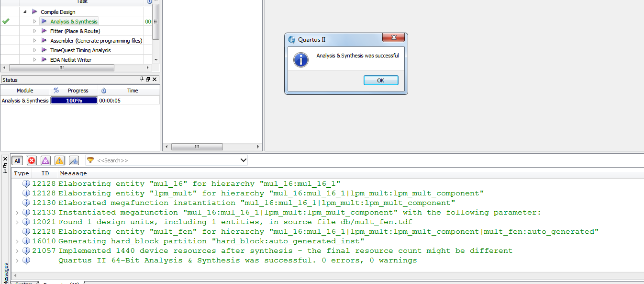Viewport: 644px width, 284px height.
Task: Click info icon of message 21057
Action: click(x=26, y=250)
